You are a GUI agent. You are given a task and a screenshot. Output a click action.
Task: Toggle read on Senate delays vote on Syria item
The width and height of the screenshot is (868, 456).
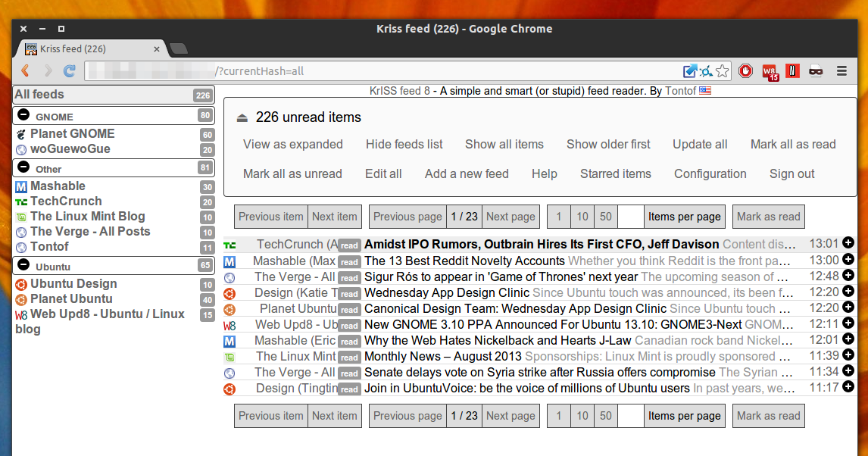349,373
